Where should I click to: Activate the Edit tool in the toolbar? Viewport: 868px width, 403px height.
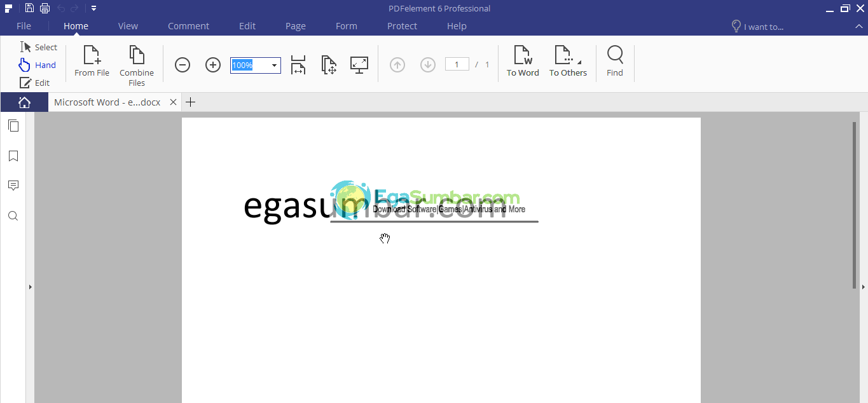click(x=35, y=83)
